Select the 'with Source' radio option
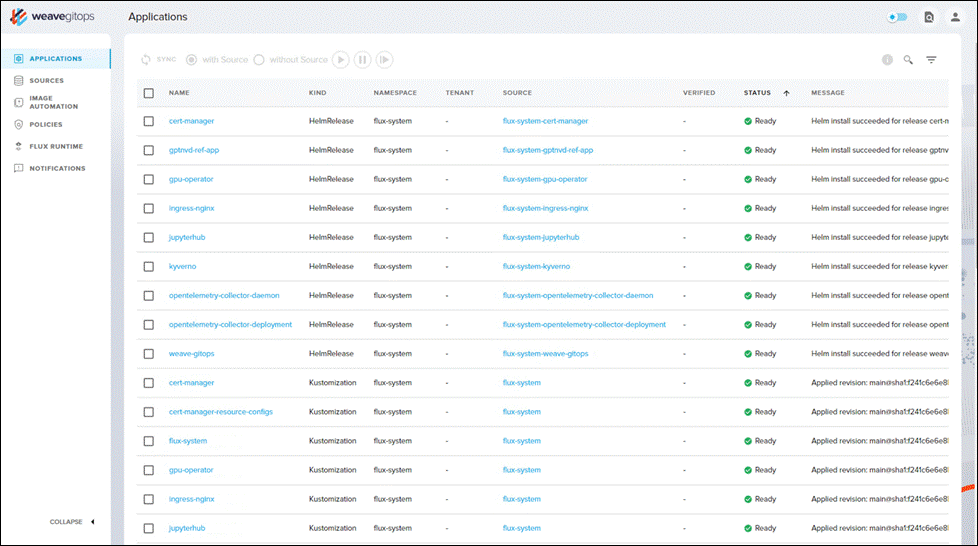This screenshot has height=546, width=978. (191, 60)
